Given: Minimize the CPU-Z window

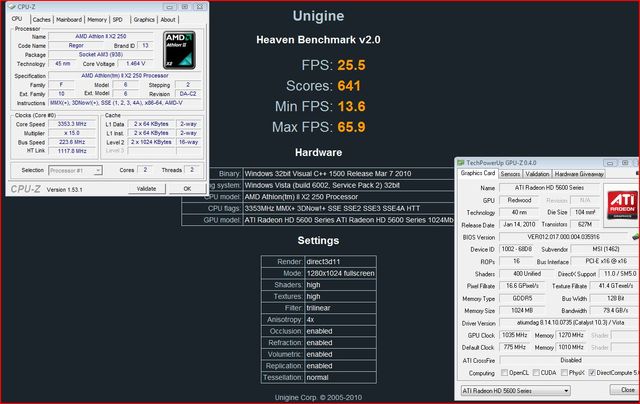Looking at the screenshot, I should click(x=169, y=7).
